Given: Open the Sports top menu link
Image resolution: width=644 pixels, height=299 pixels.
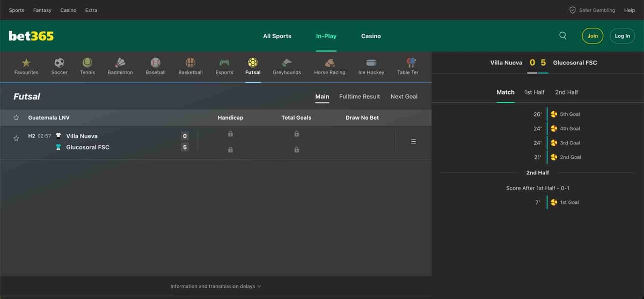Looking at the screenshot, I should click(x=17, y=10).
